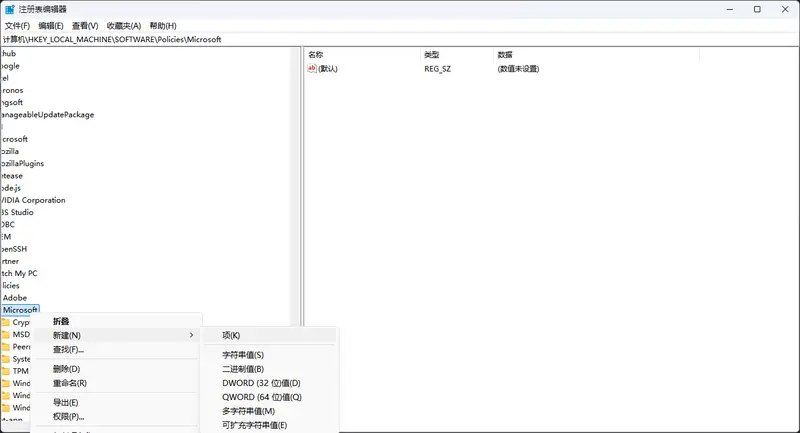Select the Adobe key in the tree

(x=15, y=298)
